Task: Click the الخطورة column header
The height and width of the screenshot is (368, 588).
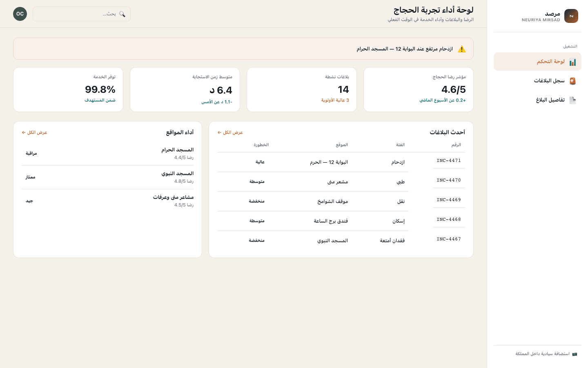Action: 261,145
